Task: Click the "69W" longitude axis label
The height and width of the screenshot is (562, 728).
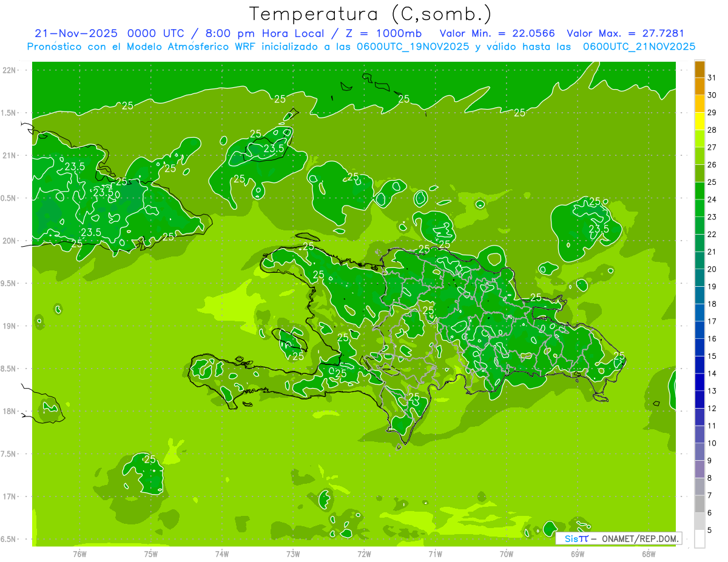Action: [578, 554]
